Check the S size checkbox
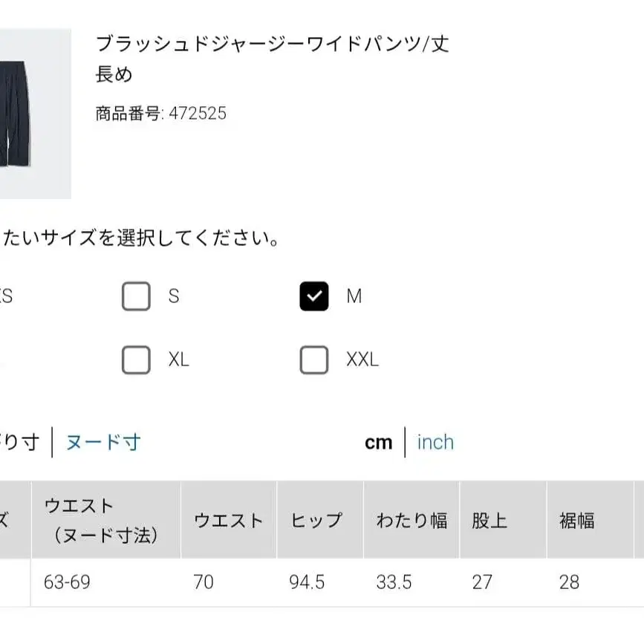 pos(136,296)
